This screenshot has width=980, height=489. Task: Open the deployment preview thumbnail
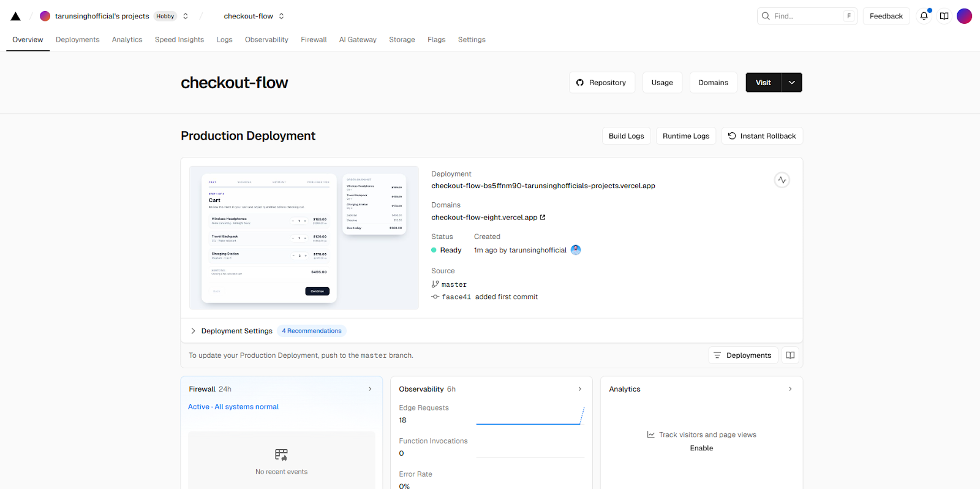point(304,238)
